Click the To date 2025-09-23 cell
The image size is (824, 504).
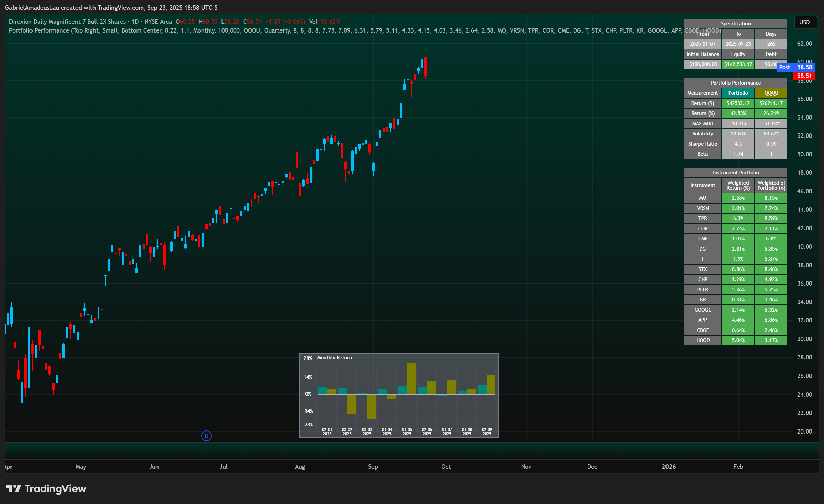click(x=738, y=44)
